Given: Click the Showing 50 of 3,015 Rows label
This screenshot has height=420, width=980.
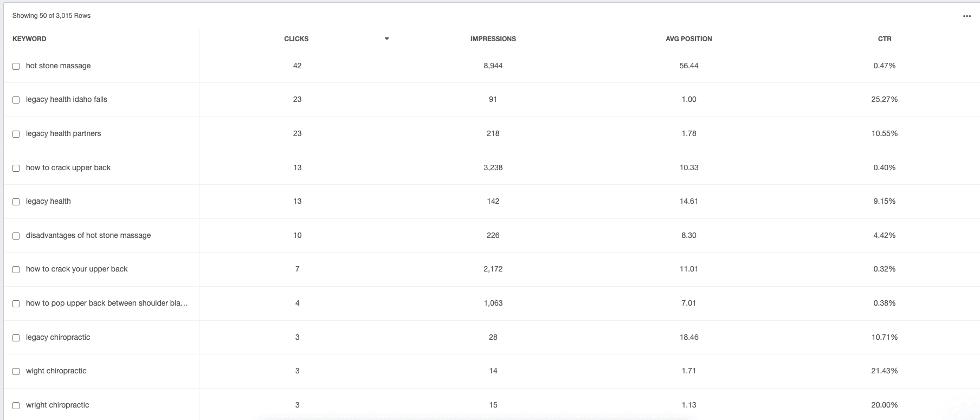Looking at the screenshot, I should 51,16.
